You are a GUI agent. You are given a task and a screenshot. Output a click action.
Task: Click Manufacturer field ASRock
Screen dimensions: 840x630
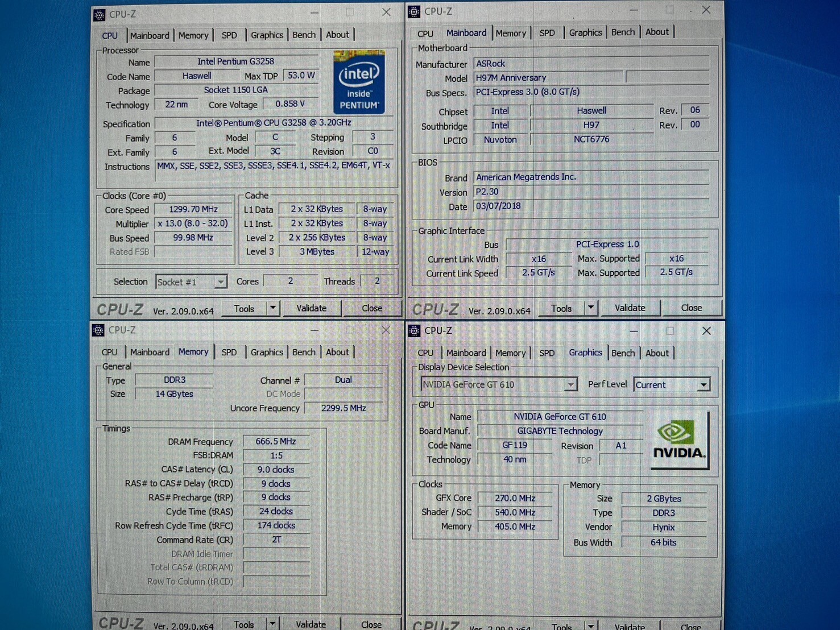[x=591, y=64]
